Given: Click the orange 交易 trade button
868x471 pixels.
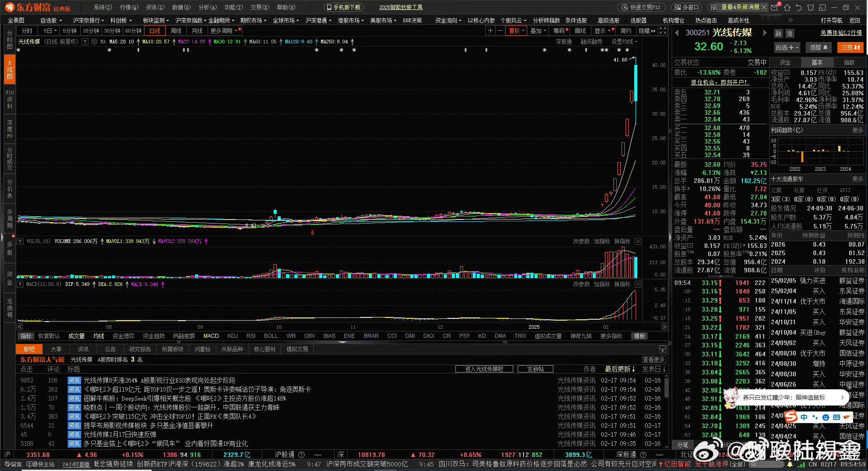Looking at the screenshot, I should 851,47.
